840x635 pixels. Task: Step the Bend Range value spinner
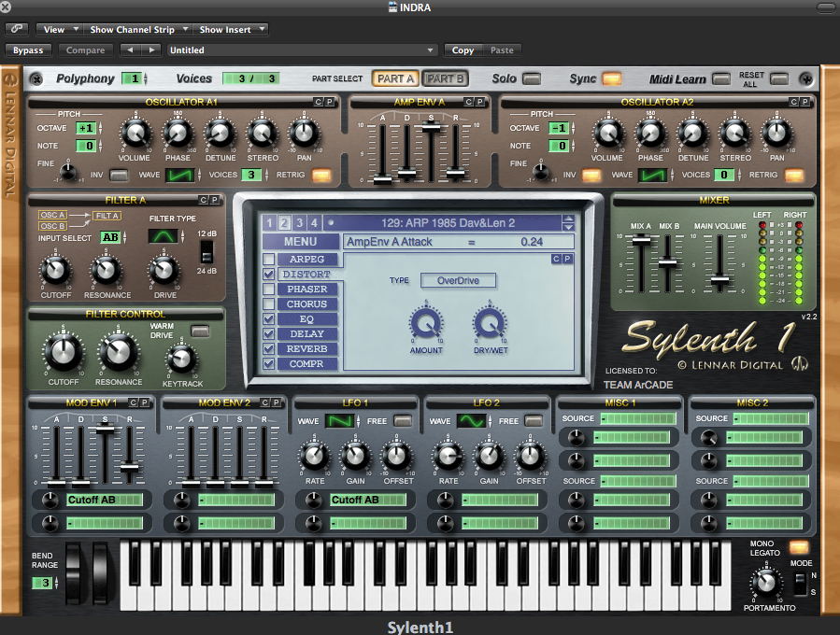56,583
